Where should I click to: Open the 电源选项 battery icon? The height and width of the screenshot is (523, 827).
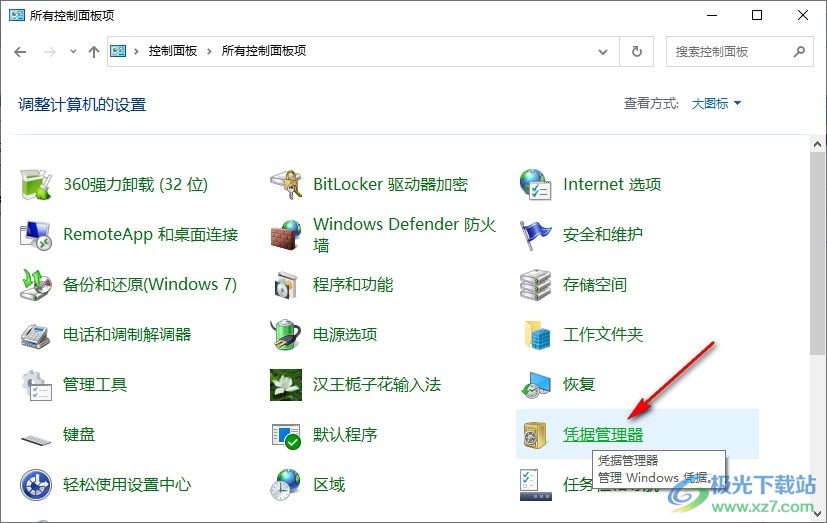tap(286, 335)
